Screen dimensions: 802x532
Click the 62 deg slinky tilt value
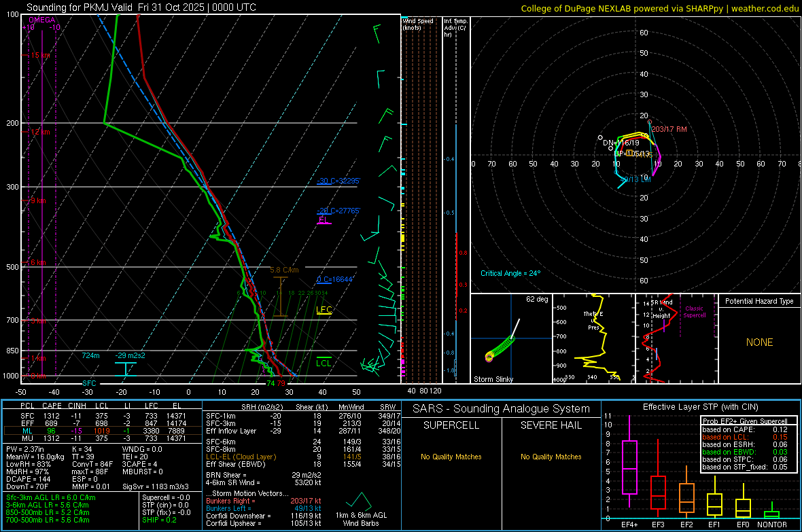click(537, 299)
